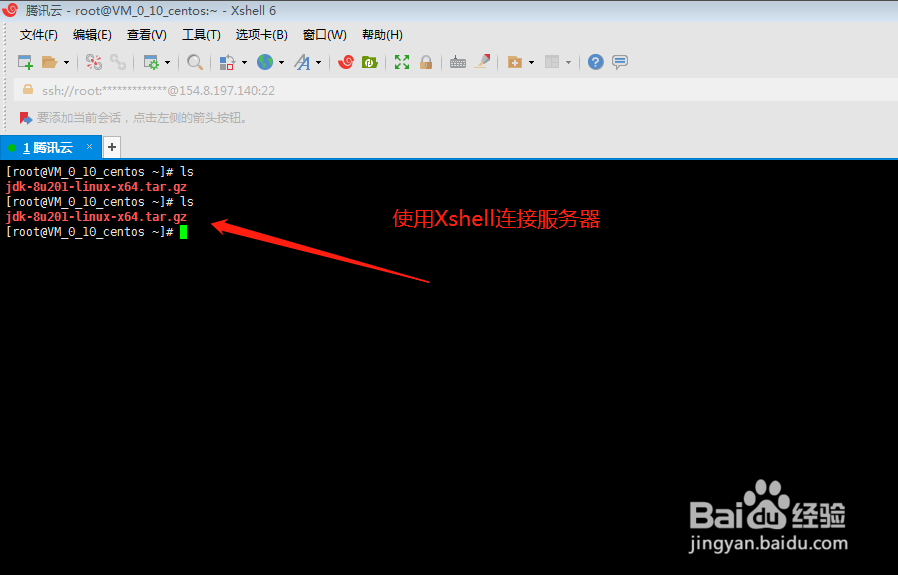Open the 选项卡(B) menu
Viewport: 898px width, 575px height.
pyautogui.click(x=261, y=35)
